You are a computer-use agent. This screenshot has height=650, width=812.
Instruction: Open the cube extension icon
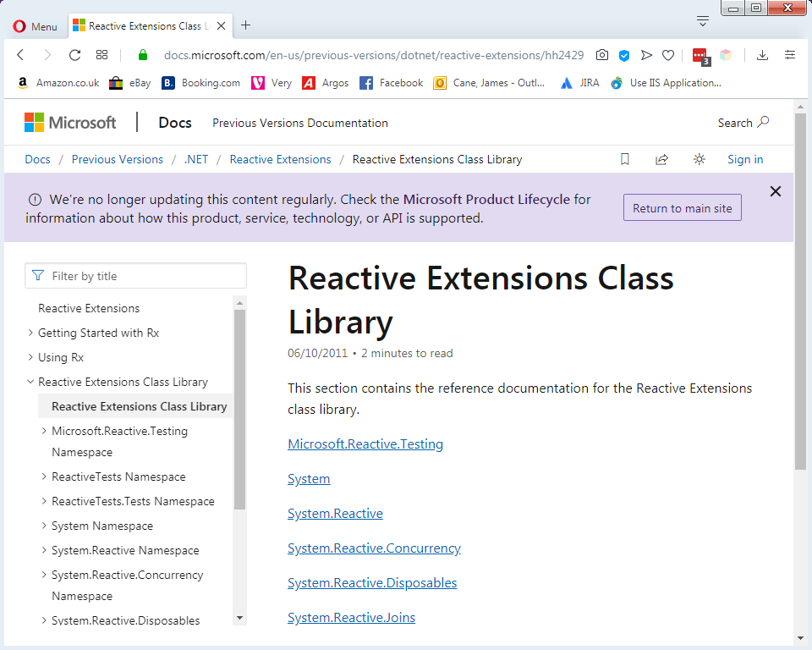click(x=726, y=55)
